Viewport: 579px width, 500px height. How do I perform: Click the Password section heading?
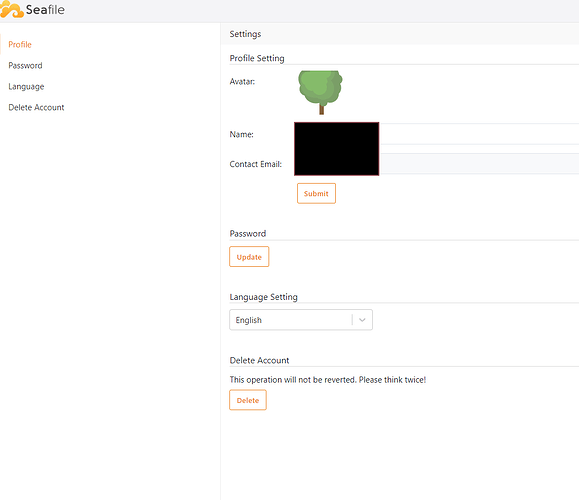tap(248, 234)
